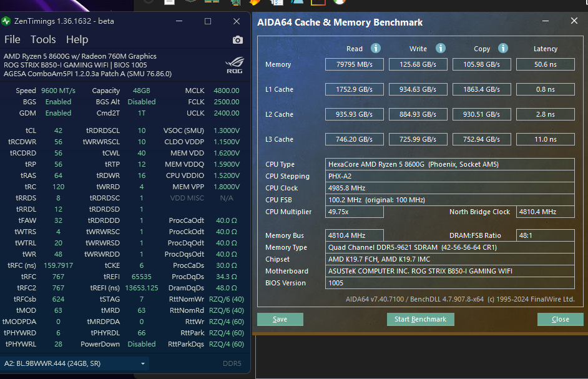The height and width of the screenshot is (379, 588).
Task: Close the ZenTimings window
Action: pos(236,21)
